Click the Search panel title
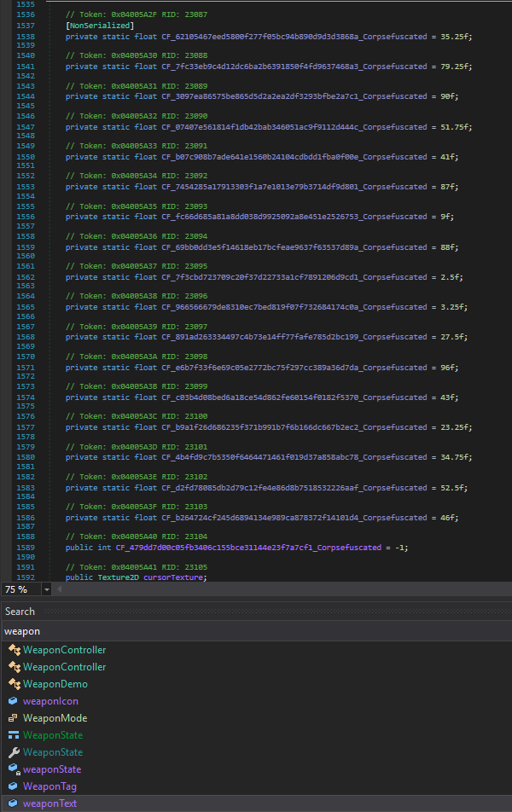512x812 pixels. tap(20, 612)
